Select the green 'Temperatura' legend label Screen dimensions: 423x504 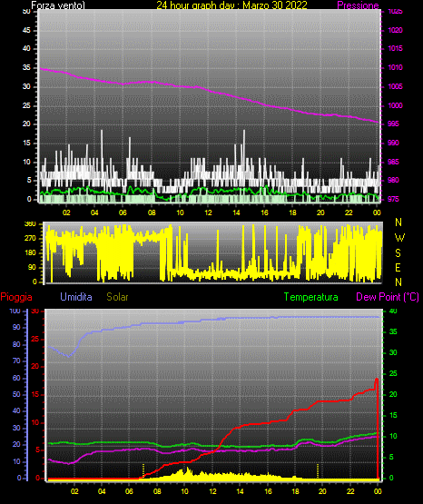(x=310, y=297)
